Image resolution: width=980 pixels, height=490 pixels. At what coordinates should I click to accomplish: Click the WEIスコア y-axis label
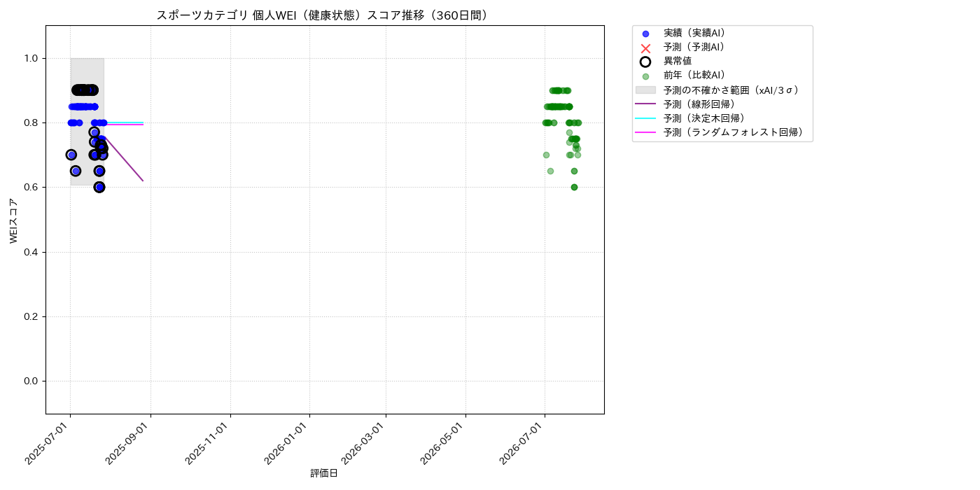[x=14, y=220]
